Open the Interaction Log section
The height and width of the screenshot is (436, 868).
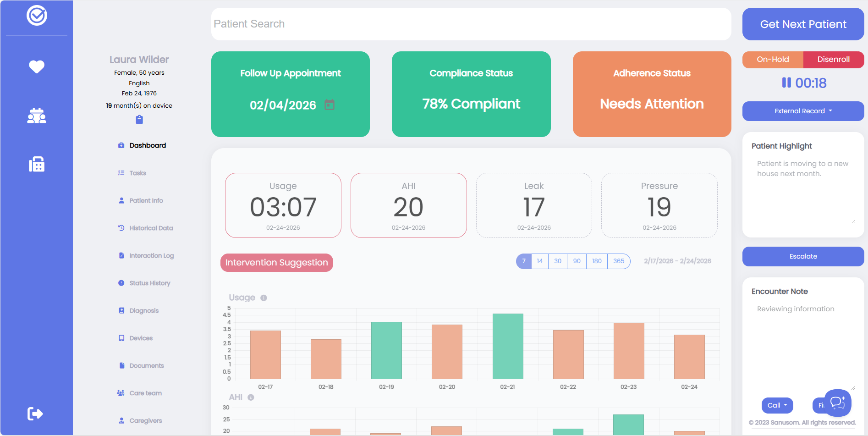(x=151, y=255)
